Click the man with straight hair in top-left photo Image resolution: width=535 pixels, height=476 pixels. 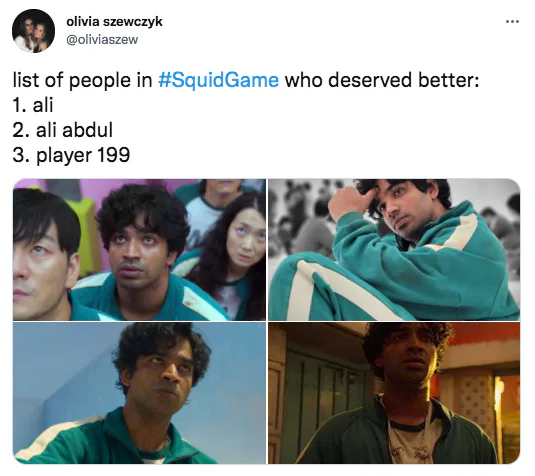click(44, 256)
